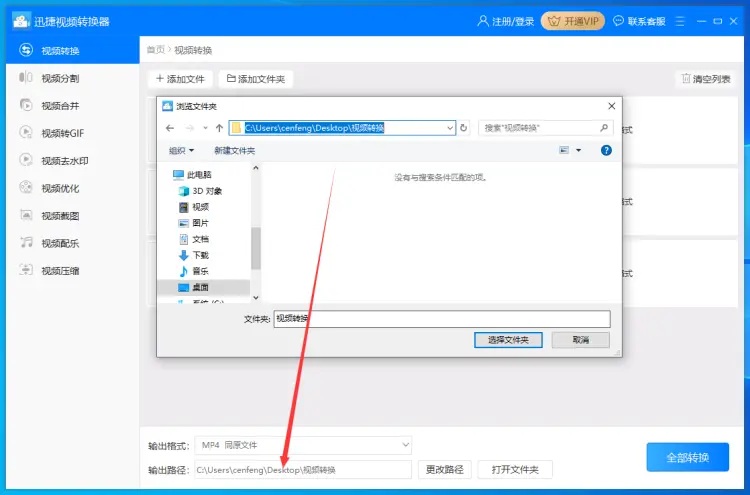Viewport: 750px width, 495px height.
Task: Open the 视频合并 sidebar item
Action: click(73, 106)
